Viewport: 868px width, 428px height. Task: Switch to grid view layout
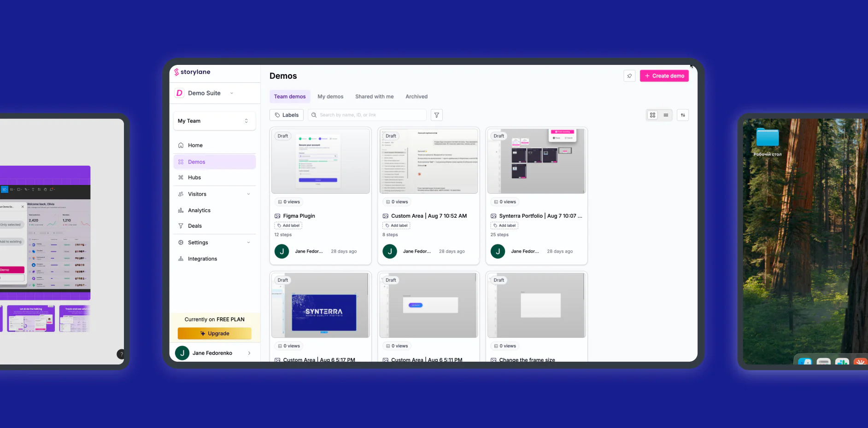[x=653, y=115]
